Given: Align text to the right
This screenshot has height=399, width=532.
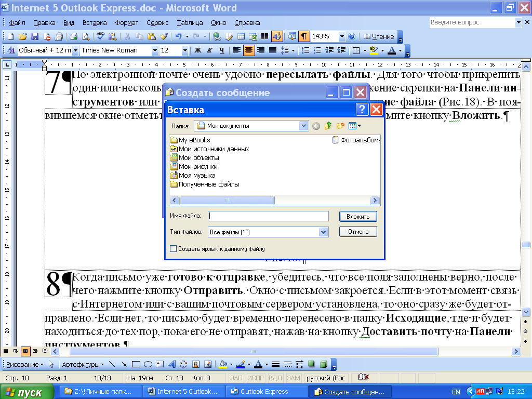Looking at the screenshot, I should tap(261, 50).
